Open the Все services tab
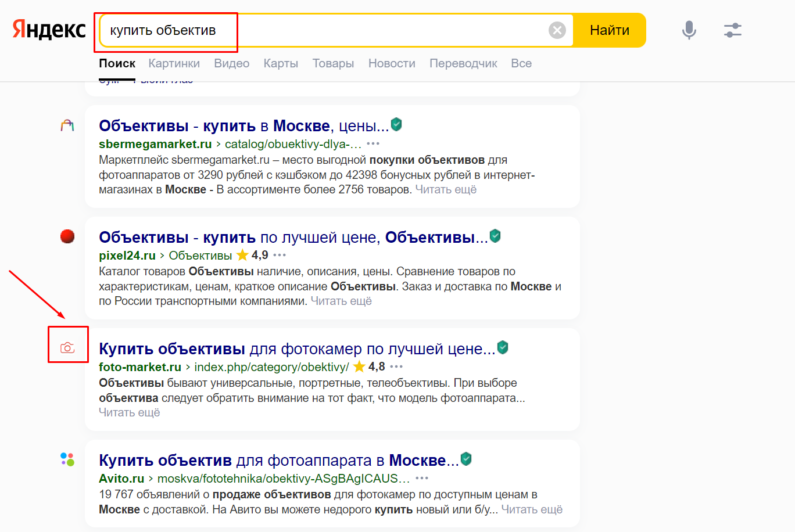795x532 pixels. (x=521, y=63)
